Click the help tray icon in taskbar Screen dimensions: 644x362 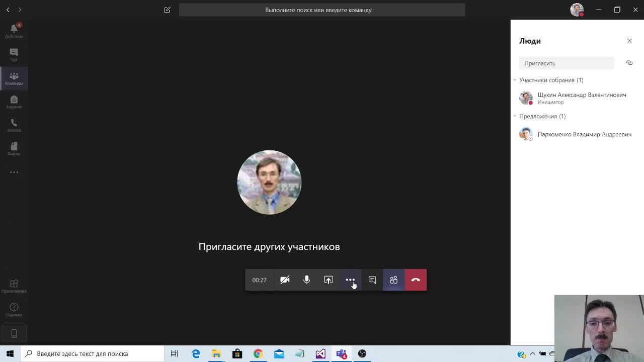[521, 354]
